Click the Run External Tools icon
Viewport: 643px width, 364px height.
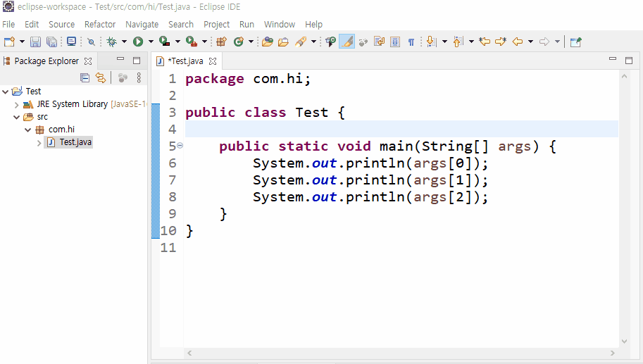pos(192,42)
